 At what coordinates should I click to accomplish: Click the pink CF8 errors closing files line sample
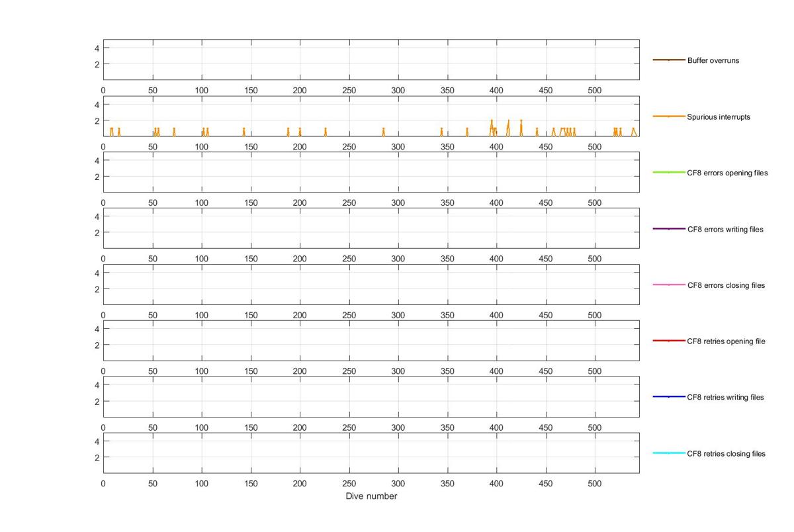pyautogui.click(x=669, y=285)
